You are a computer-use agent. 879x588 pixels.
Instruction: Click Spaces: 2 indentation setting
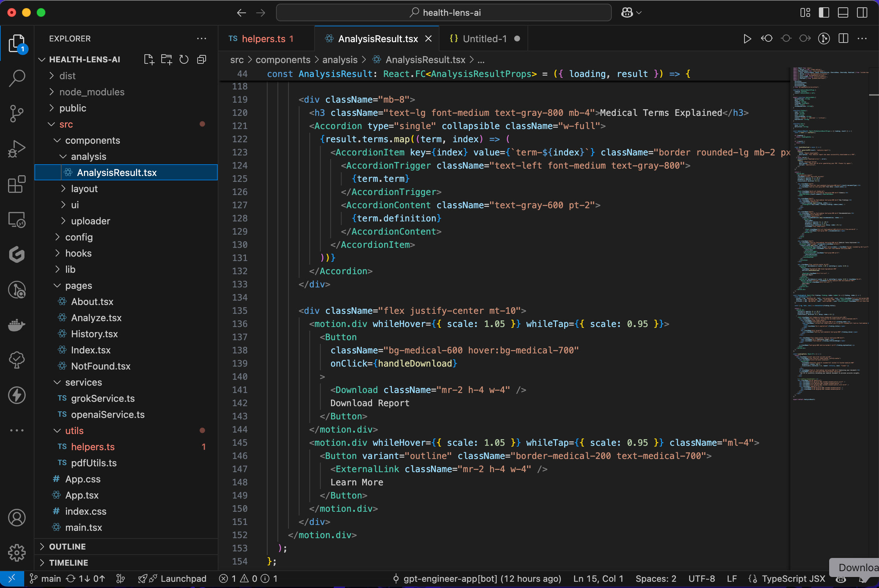[x=656, y=578]
